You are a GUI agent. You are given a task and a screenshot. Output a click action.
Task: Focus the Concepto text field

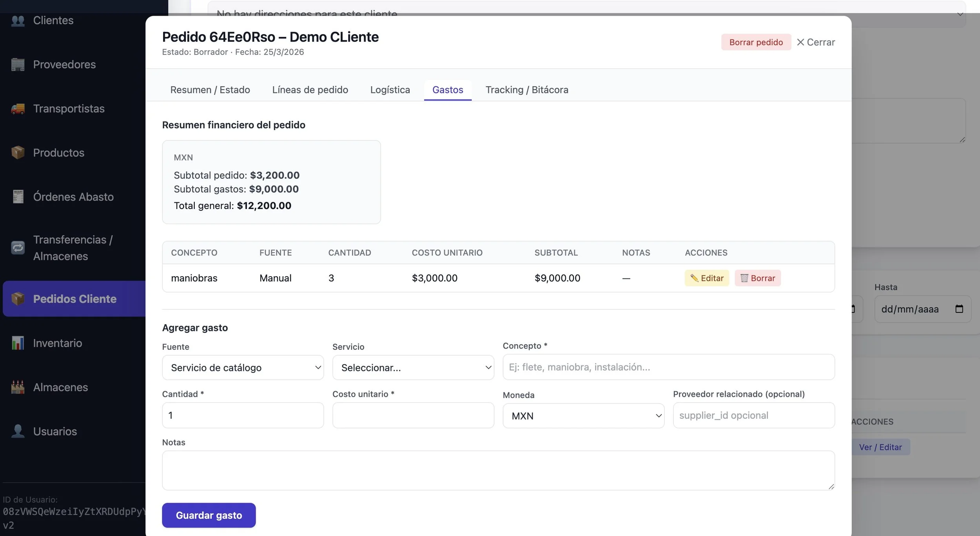[x=668, y=367]
